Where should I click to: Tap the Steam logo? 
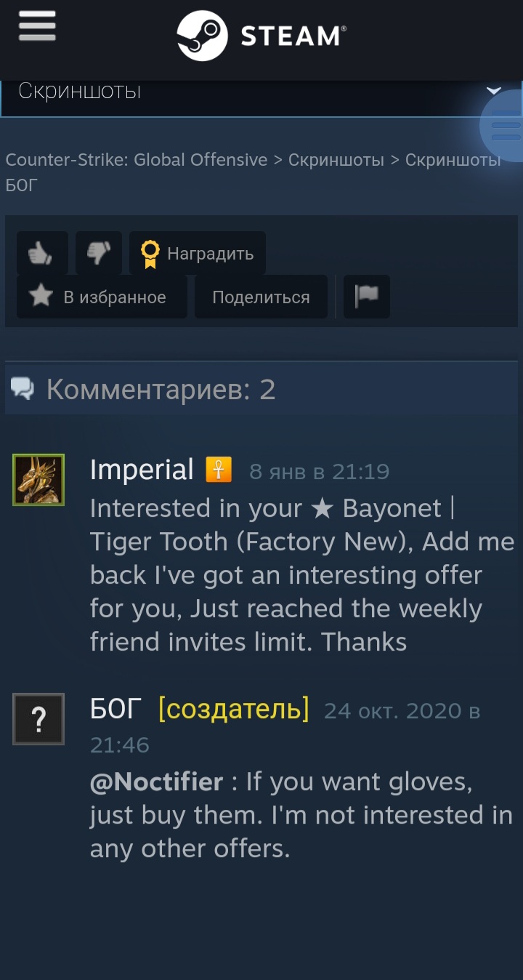tap(261, 36)
